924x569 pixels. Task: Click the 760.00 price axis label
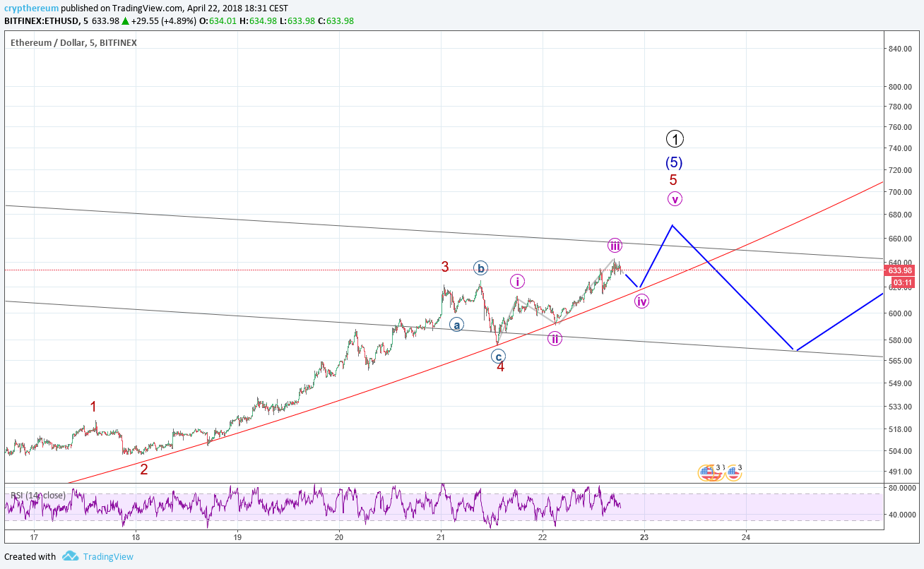[x=899, y=128]
